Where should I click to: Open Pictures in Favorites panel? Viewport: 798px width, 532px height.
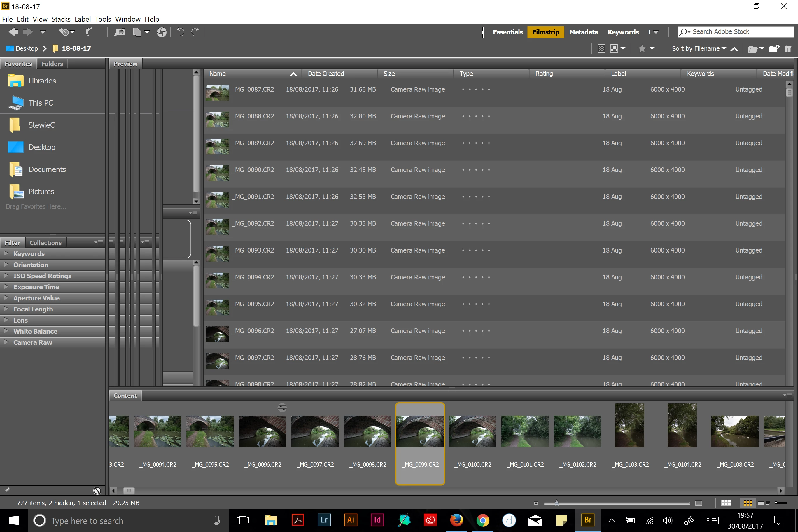pyautogui.click(x=41, y=191)
